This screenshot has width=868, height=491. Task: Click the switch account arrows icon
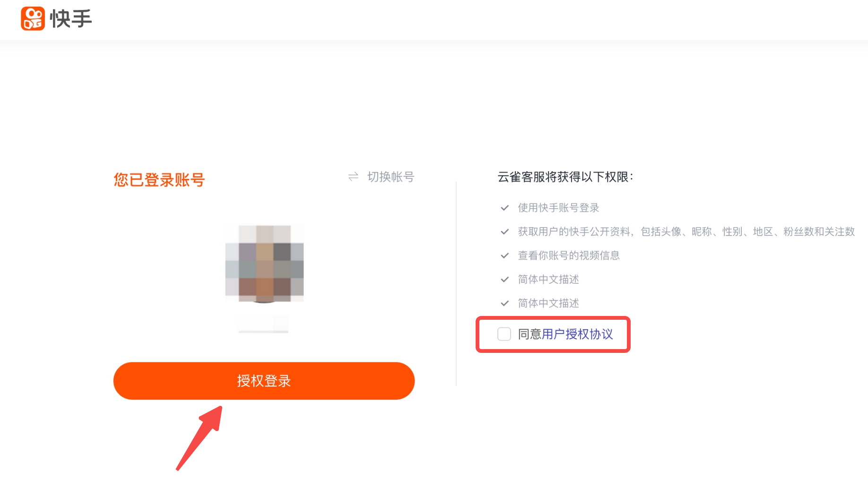click(353, 177)
